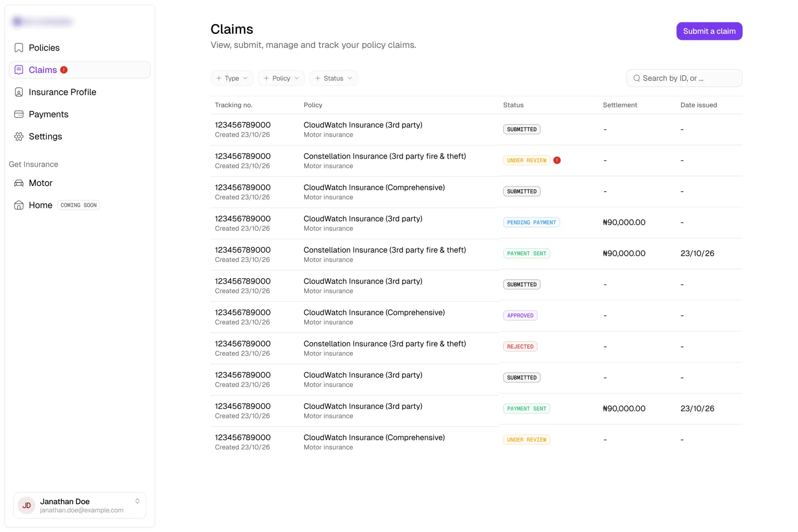The image size is (798, 532).
Task: Click the plus icon in Policy filter
Action: coord(266,78)
